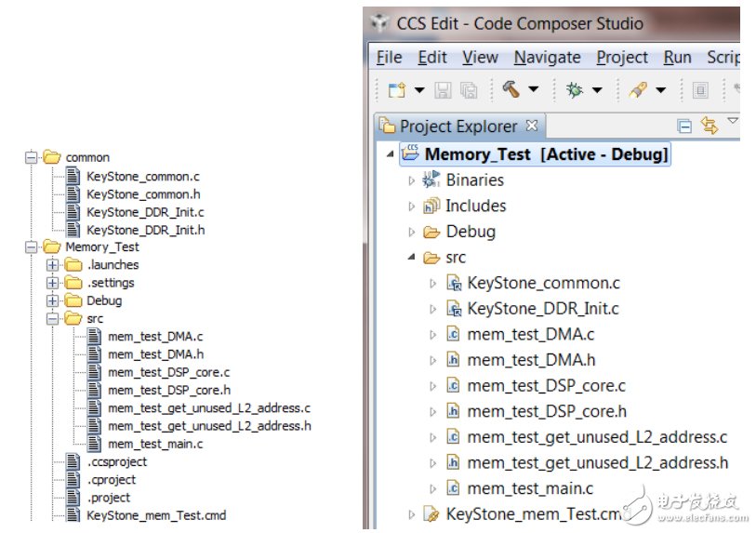The width and height of the screenshot is (756, 533).
Task: Expand the .launches folder plus box
Action: (x=53, y=265)
